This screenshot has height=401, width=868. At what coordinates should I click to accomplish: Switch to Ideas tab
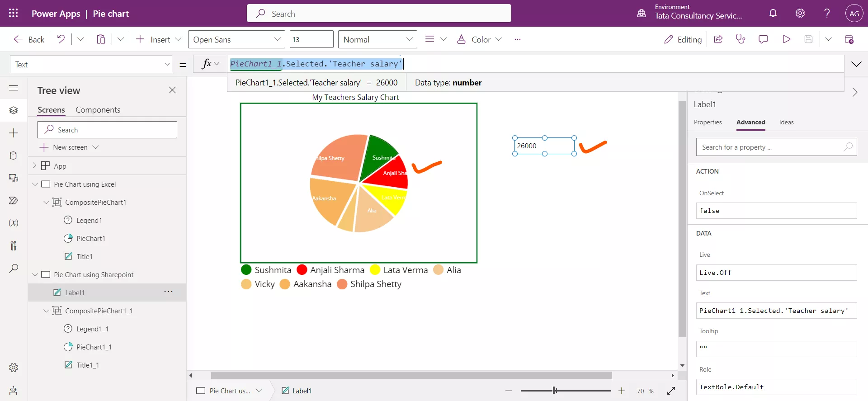(x=786, y=122)
